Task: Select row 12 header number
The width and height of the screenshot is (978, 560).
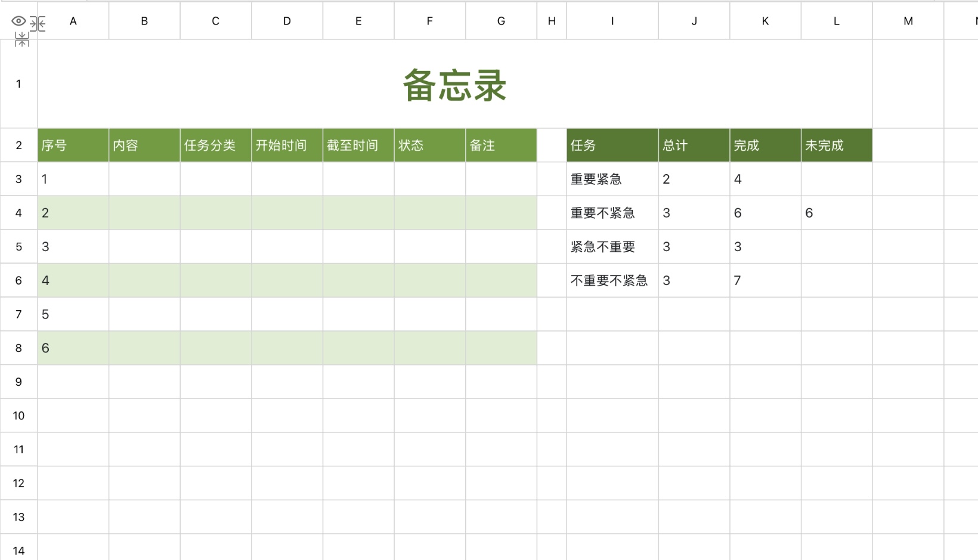Action: [x=18, y=483]
